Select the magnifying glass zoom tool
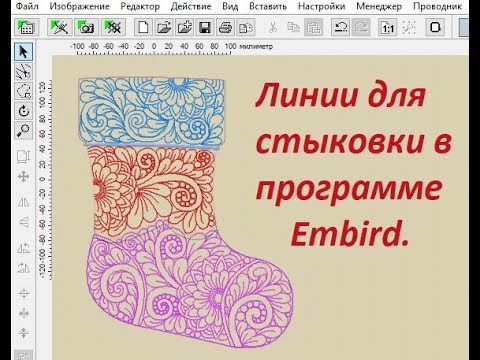 [x=24, y=130]
